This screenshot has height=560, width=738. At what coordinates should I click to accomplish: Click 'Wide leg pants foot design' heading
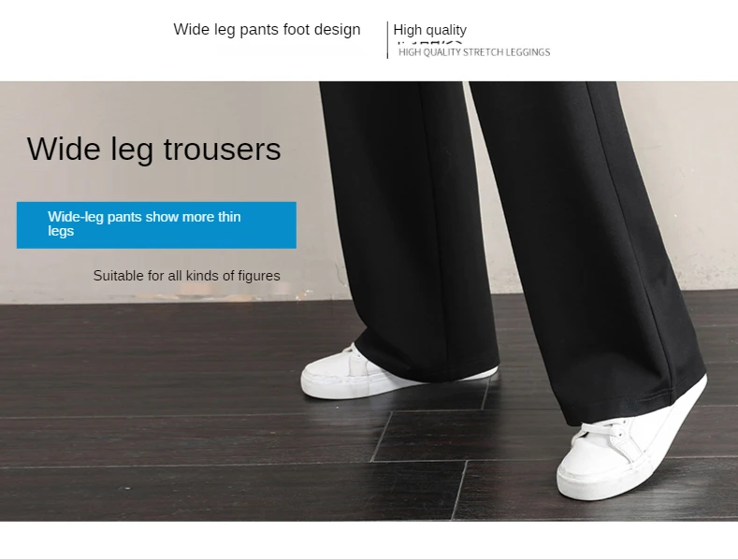(x=267, y=29)
